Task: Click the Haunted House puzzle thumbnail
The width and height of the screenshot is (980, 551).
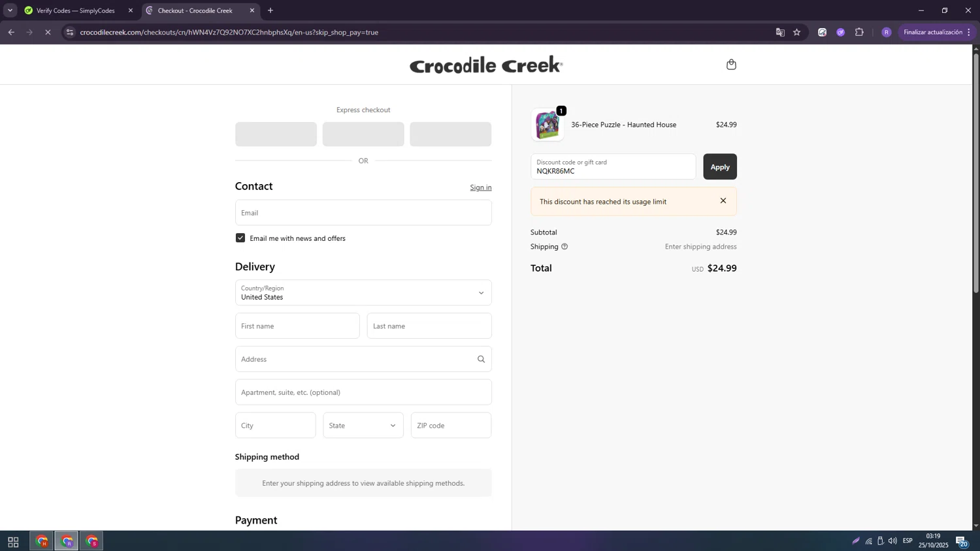Action: tap(547, 125)
